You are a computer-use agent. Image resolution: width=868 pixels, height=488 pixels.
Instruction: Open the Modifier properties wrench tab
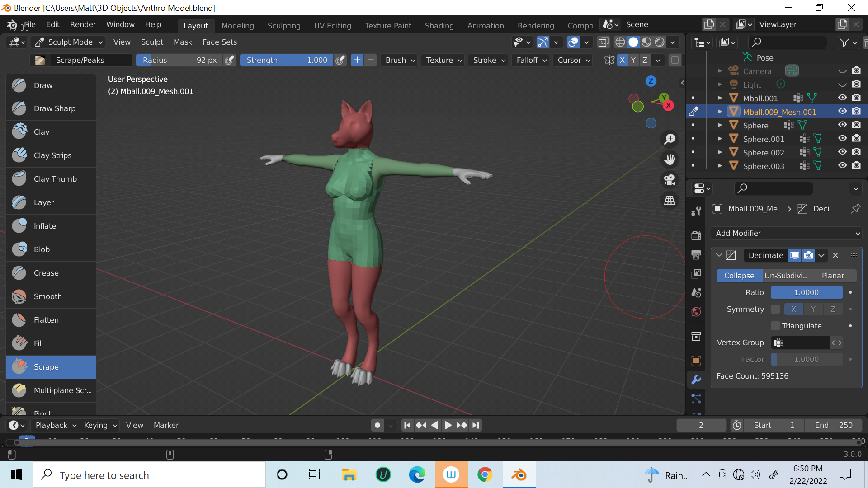coord(696,380)
